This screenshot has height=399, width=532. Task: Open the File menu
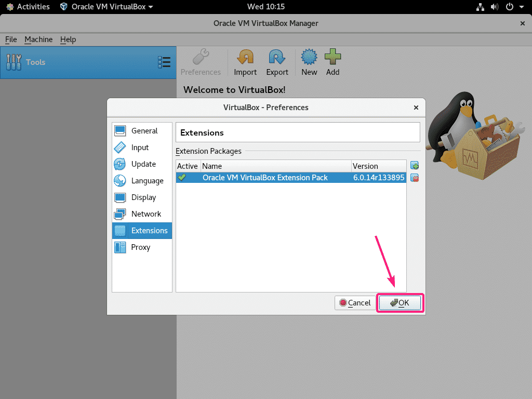point(11,39)
